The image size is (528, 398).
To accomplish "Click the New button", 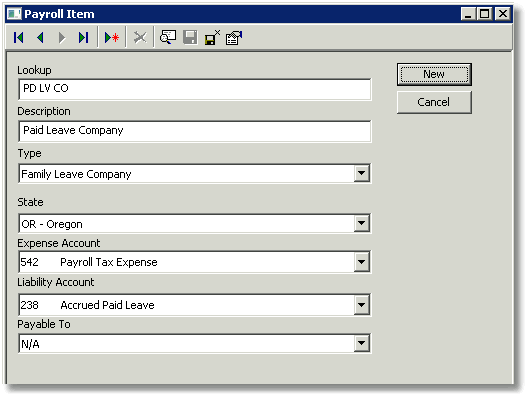I will (434, 74).
